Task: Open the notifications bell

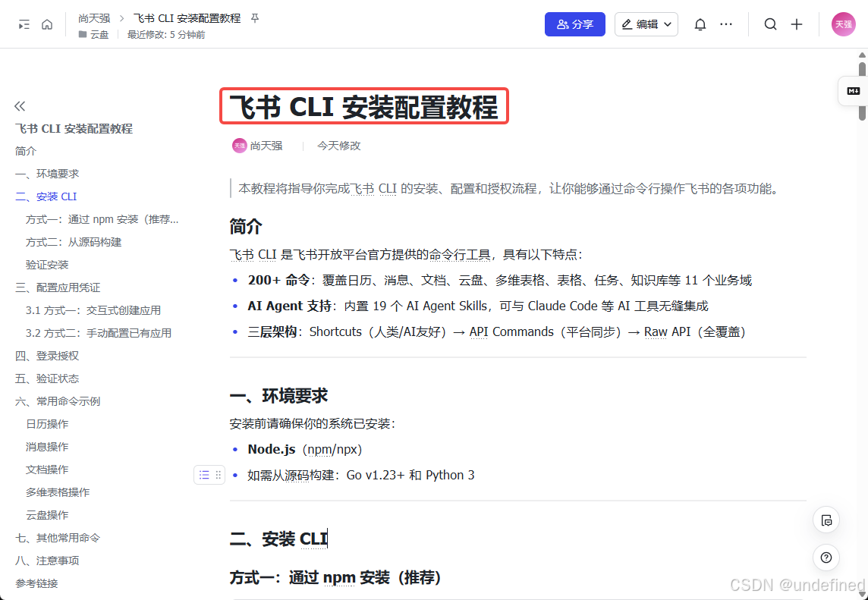Action: tap(700, 24)
